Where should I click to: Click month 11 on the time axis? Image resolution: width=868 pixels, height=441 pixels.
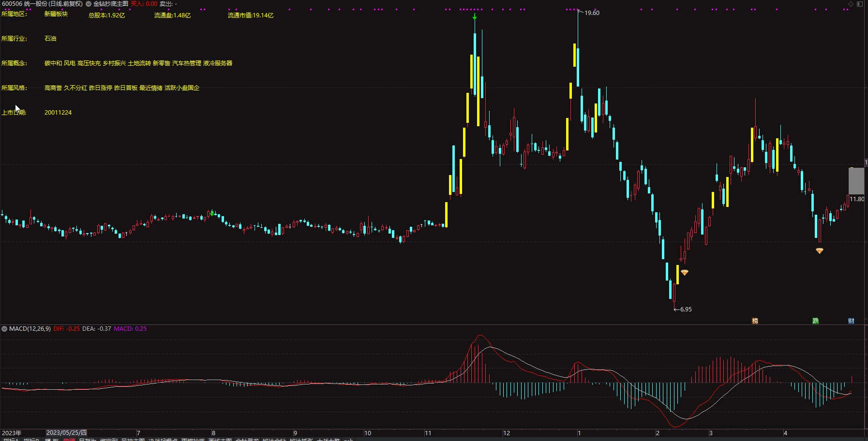coord(428,433)
